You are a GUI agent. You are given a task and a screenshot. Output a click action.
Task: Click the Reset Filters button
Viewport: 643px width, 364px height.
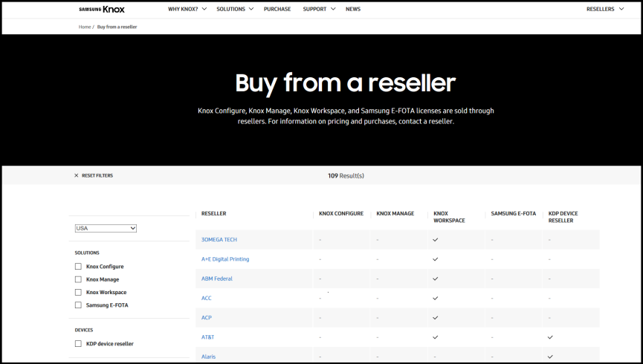point(97,175)
